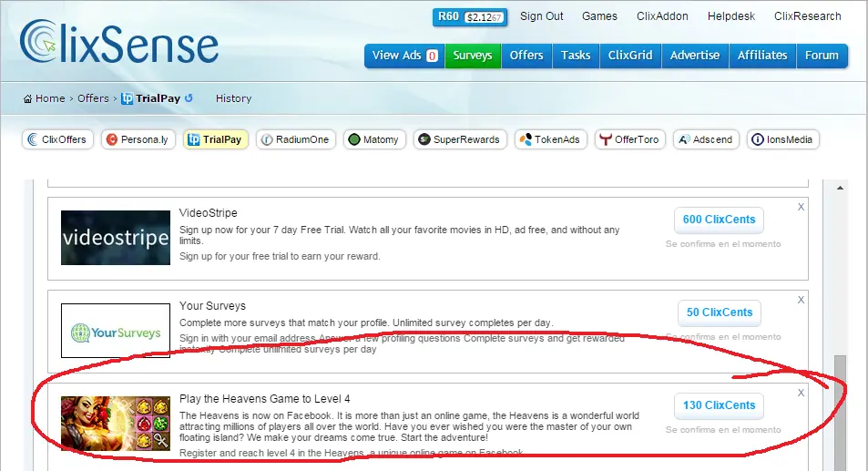Open the Persona.ly provider tab

pos(138,139)
